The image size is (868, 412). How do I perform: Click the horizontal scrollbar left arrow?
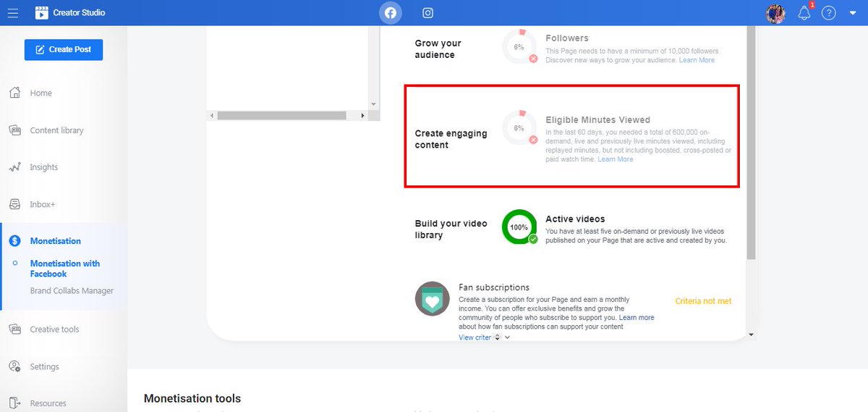tap(212, 115)
